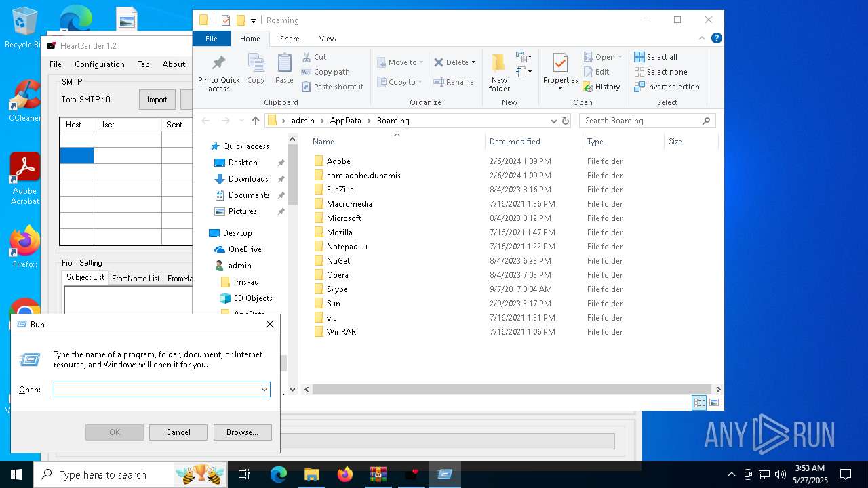The image size is (868, 488).
Task: Click Select none in ribbon
Action: [661, 72]
